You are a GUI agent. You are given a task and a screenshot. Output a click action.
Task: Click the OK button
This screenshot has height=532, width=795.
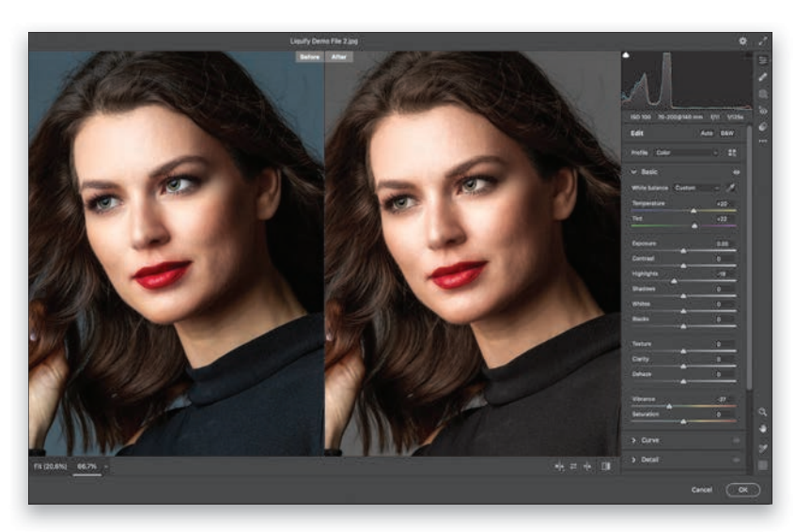click(x=742, y=490)
